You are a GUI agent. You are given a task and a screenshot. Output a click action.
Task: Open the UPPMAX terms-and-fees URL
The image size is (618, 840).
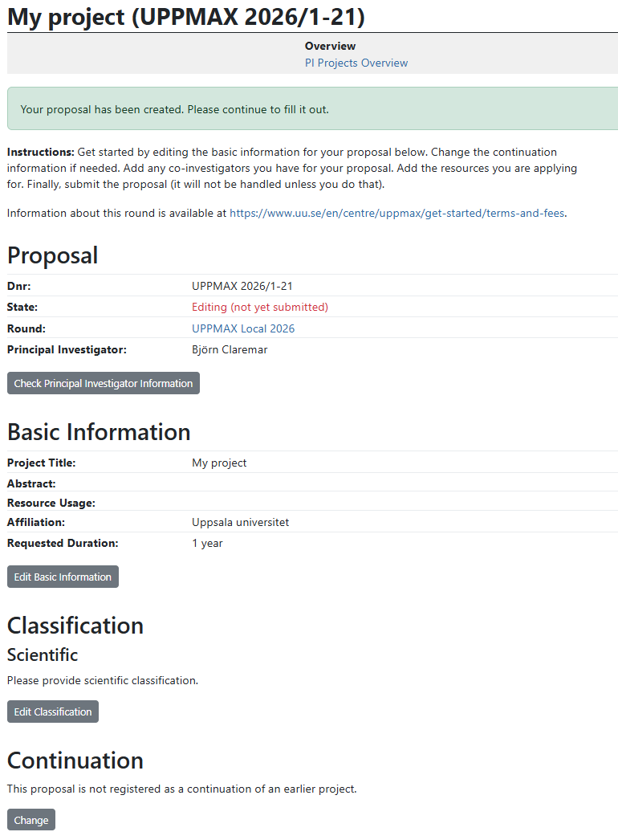(397, 213)
